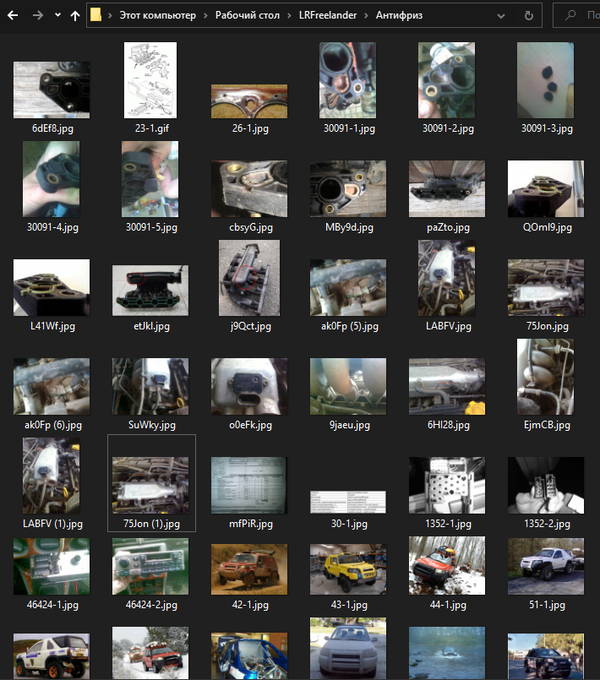Select thumbnail cbsyG.jpg

249,189
